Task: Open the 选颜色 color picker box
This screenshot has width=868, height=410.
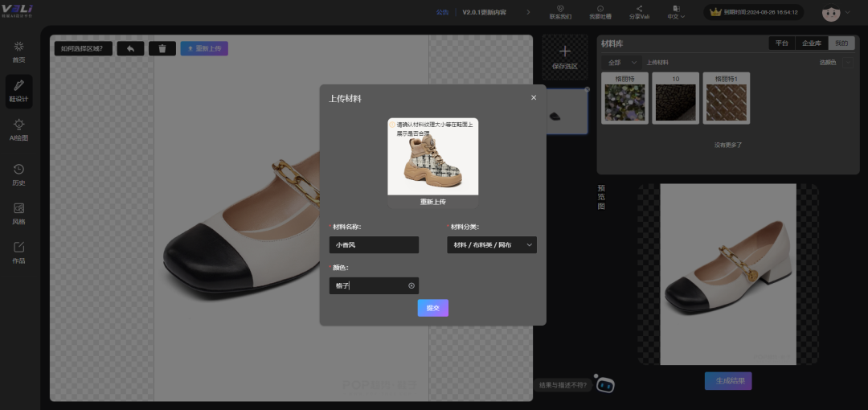Action: (847, 62)
